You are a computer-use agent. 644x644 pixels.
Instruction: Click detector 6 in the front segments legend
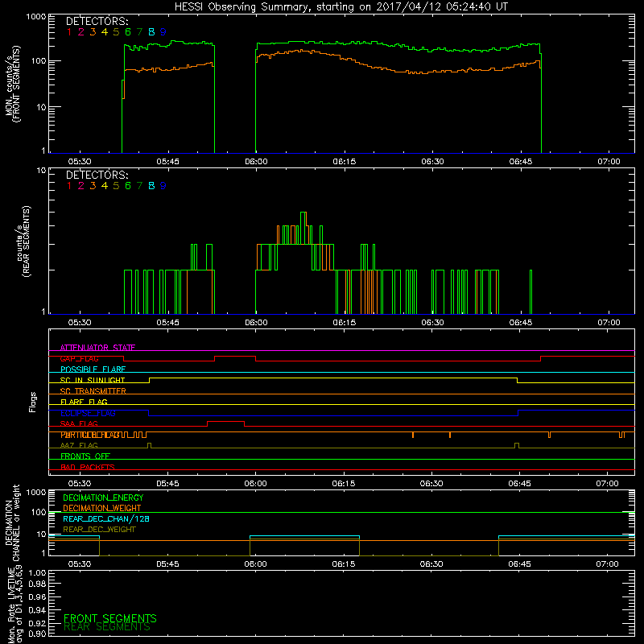(x=128, y=31)
